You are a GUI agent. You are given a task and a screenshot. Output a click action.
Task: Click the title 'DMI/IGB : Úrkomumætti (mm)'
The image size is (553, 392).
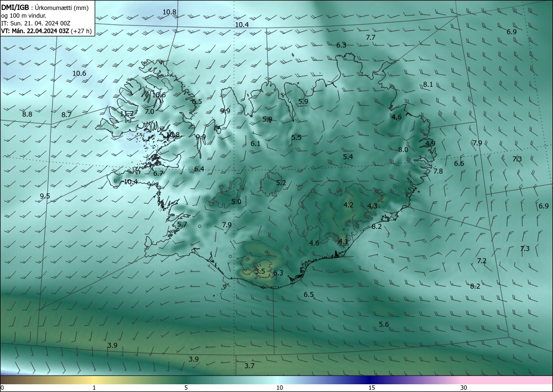[x=45, y=8]
